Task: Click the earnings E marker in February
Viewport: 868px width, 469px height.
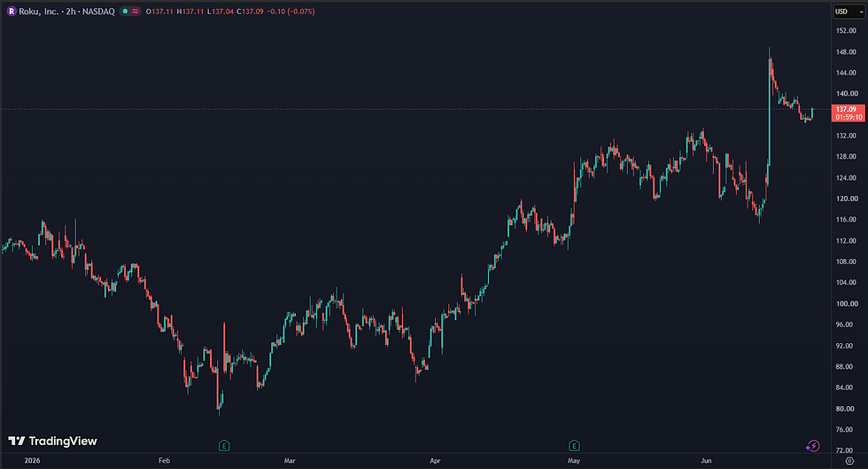Action: (223, 445)
